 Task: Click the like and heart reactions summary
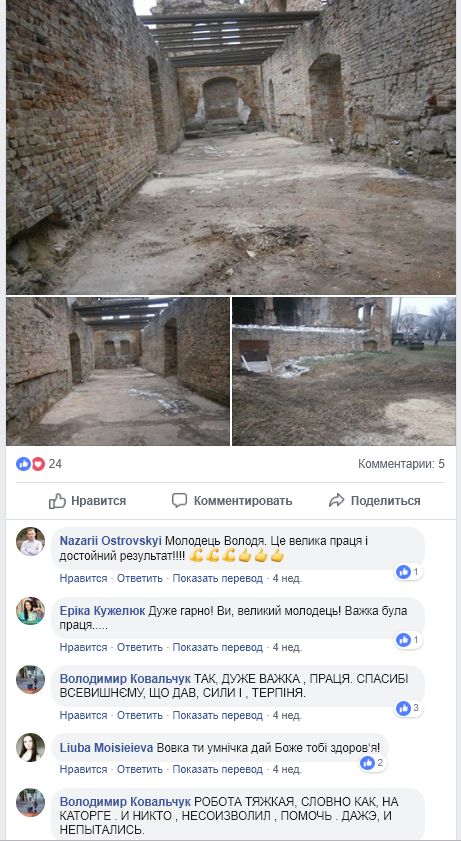39,464
